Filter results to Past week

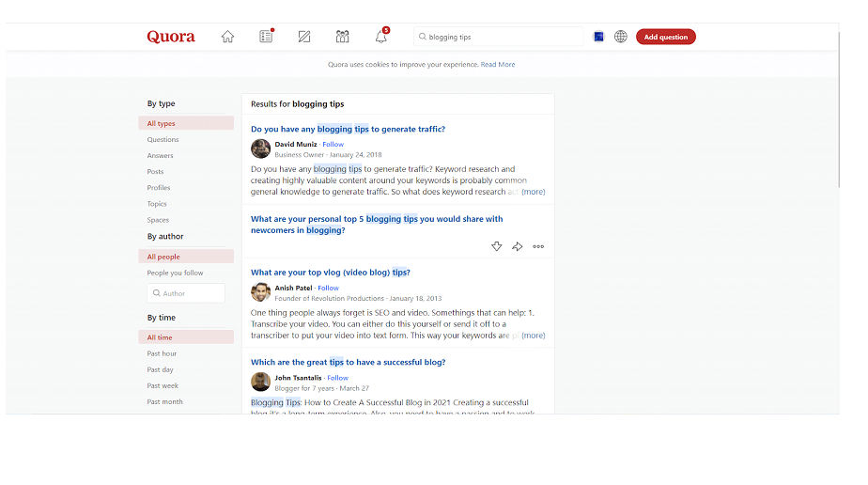tap(163, 386)
